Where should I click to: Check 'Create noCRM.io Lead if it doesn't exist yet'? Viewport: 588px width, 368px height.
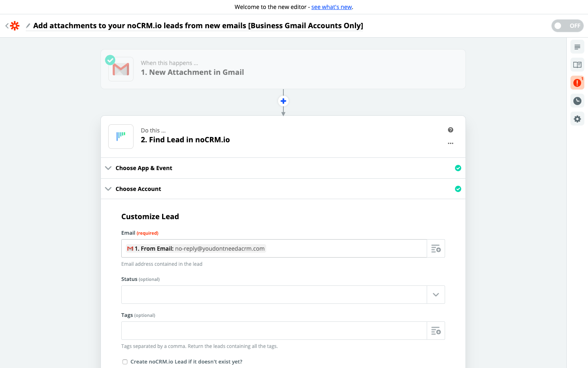[x=125, y=362]
